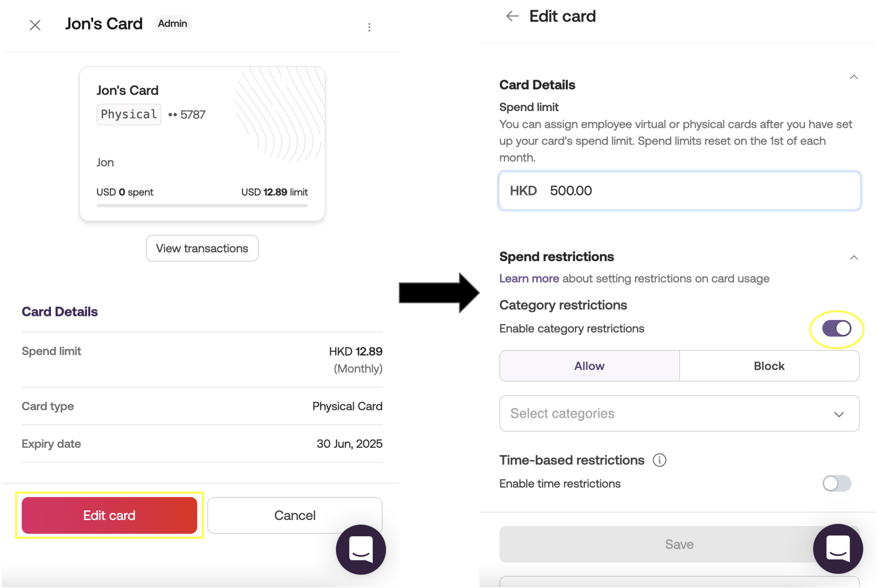Viewport: 879px width, 588px height.
Task: Click the Cancel button
Action: tap(295, 515)
